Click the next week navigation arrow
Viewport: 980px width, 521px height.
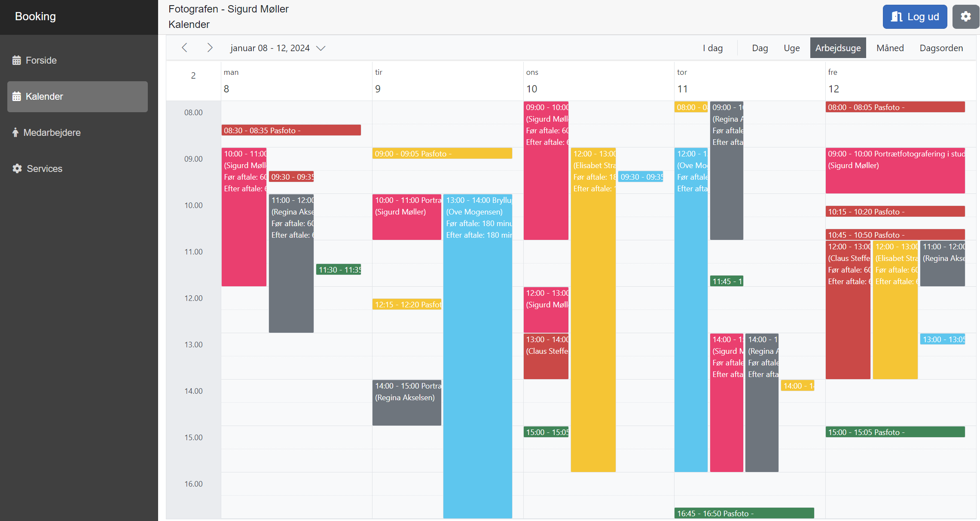coord(209,47)
